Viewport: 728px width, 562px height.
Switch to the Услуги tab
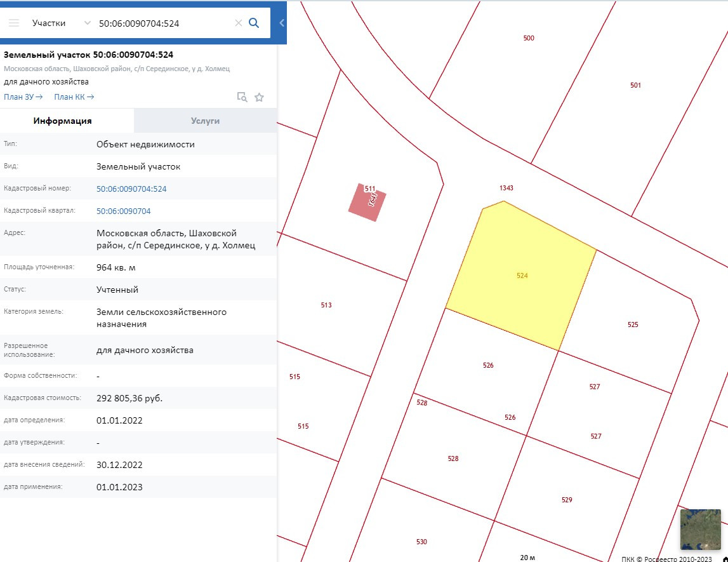[x=205, y=121]
